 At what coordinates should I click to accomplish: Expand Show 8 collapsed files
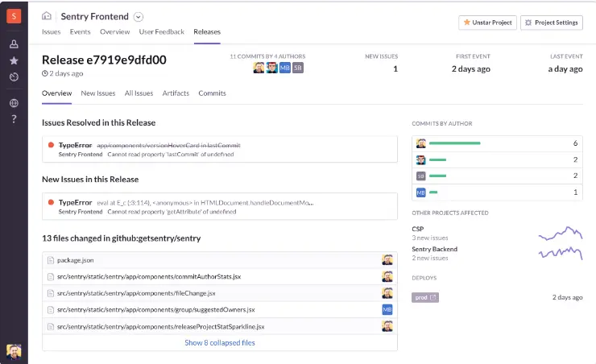point(220,343)
